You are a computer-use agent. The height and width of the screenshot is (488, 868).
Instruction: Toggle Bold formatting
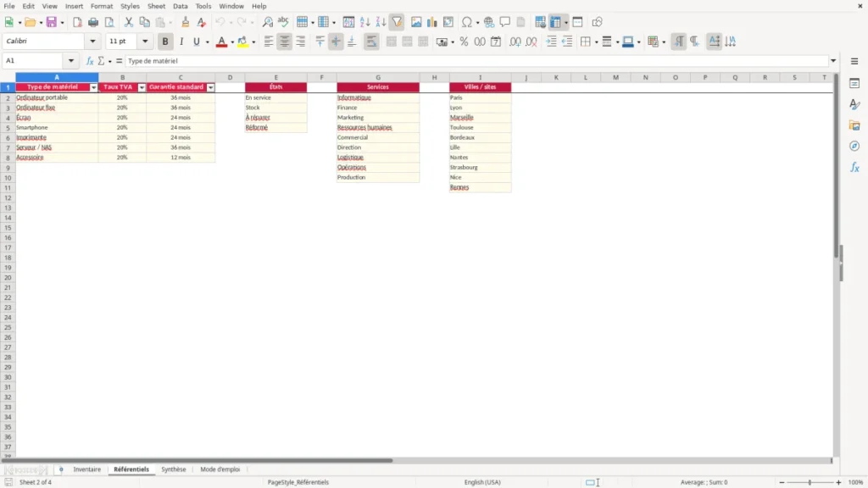[x=165, y=42]
